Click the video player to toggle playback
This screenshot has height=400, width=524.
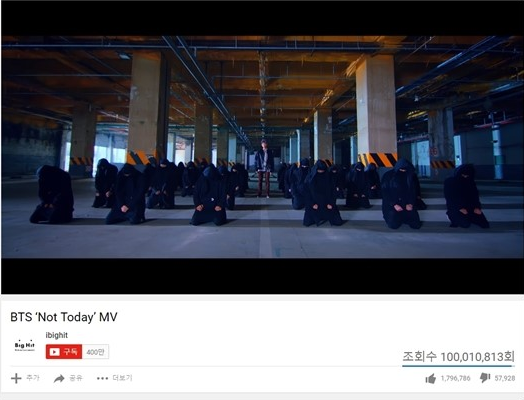click(262, 147)
